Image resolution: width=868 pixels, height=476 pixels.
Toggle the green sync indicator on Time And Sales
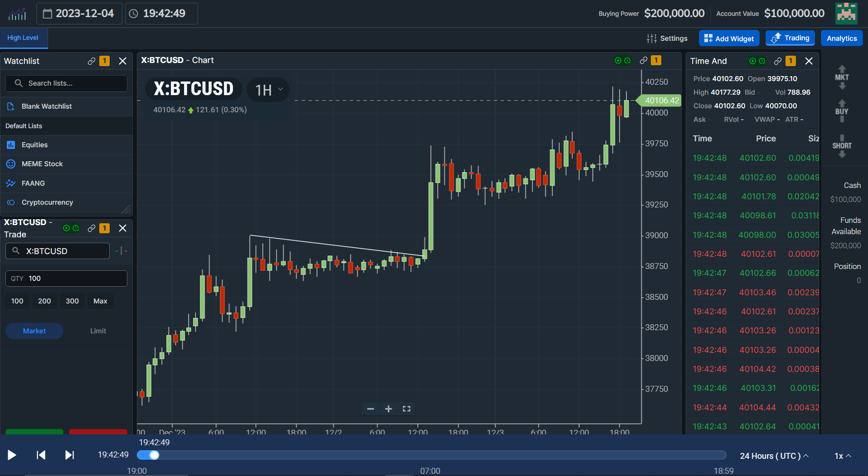[752, 61]
